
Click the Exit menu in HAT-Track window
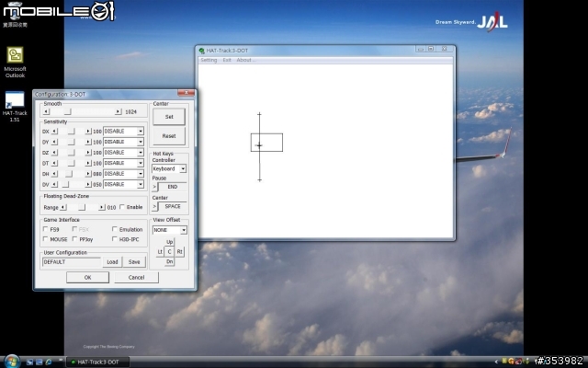(227, 60)
